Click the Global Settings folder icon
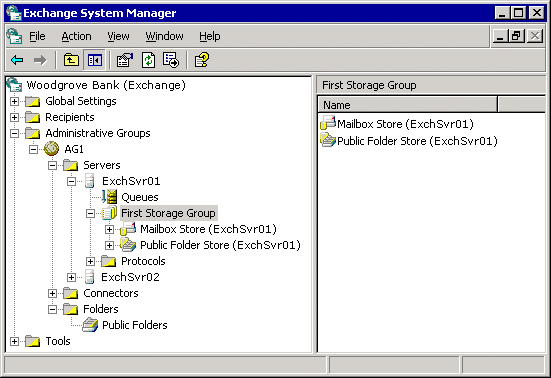The image size is (551, 378). pyautogui.click(x=33, y=102)
